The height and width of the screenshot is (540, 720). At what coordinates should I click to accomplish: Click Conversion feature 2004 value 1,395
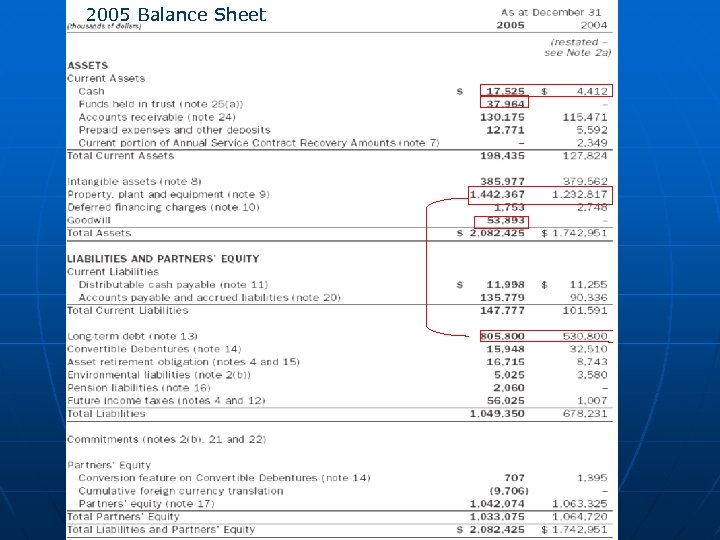(x=592, y=478)
